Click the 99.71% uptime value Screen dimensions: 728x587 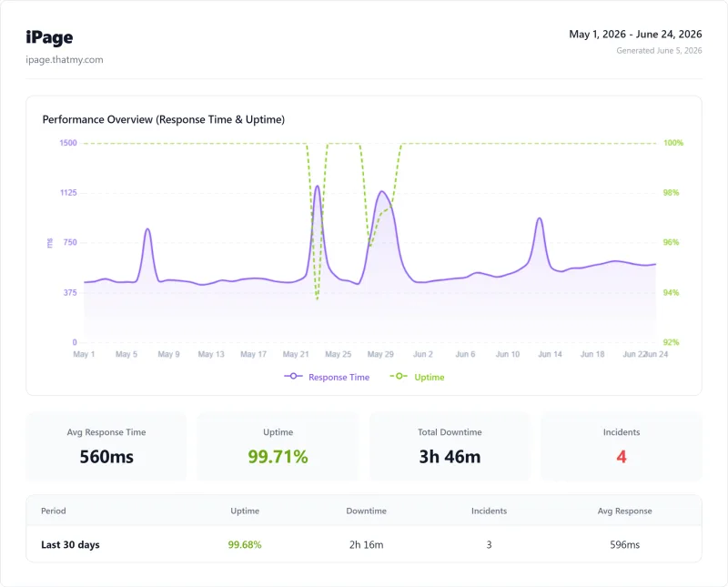278,457
